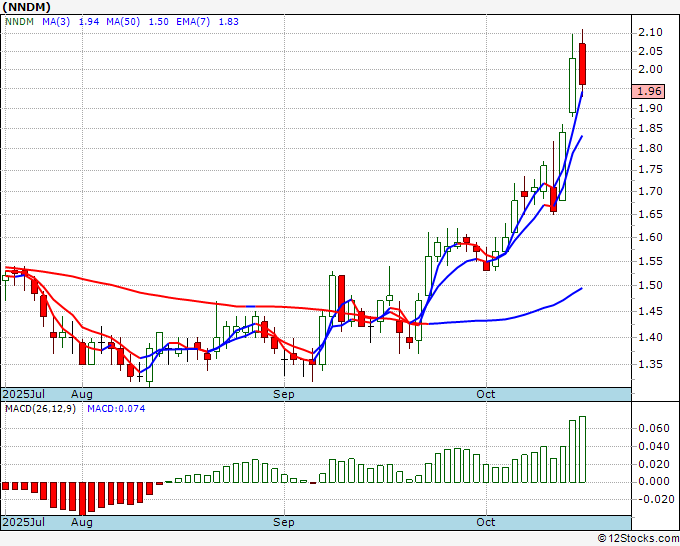The height and width of the screenshot is (546, 680).
Task: Click the lowest red MACD bar near Aug
Action: coord(82,498)
